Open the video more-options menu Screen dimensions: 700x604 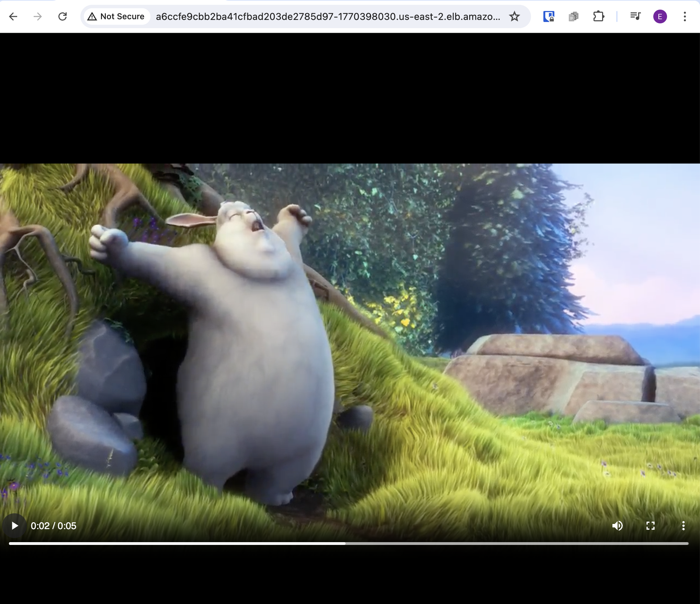[683, 526]
